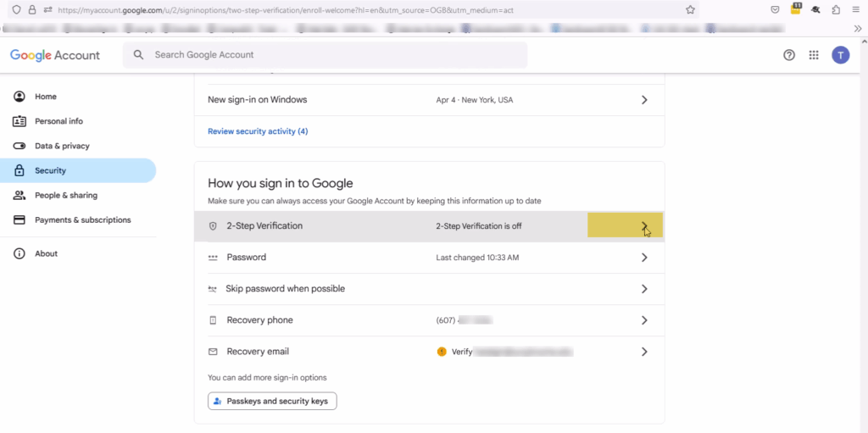Click the Recovery email envelope icon
Screen dimensions: 868x433
[213, 352]
